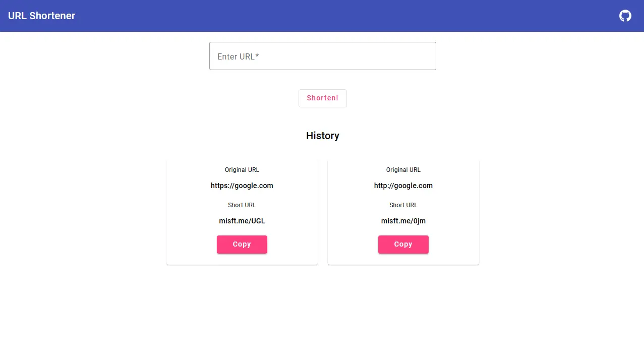Click the Original URL label on left card
This screenshot has width=644, height=361.
[x=242, y=169]
